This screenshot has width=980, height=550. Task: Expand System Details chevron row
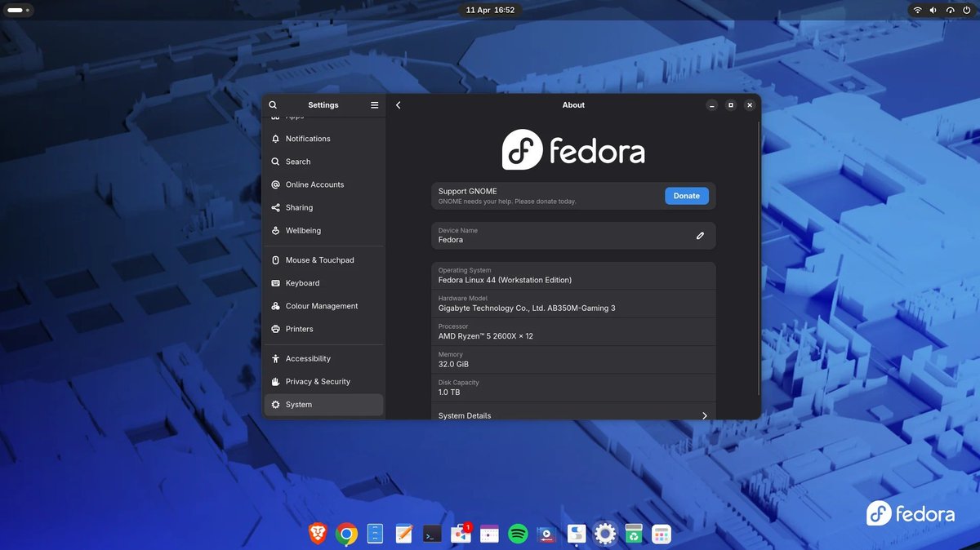pyautogui.click(x=573, y=415)
